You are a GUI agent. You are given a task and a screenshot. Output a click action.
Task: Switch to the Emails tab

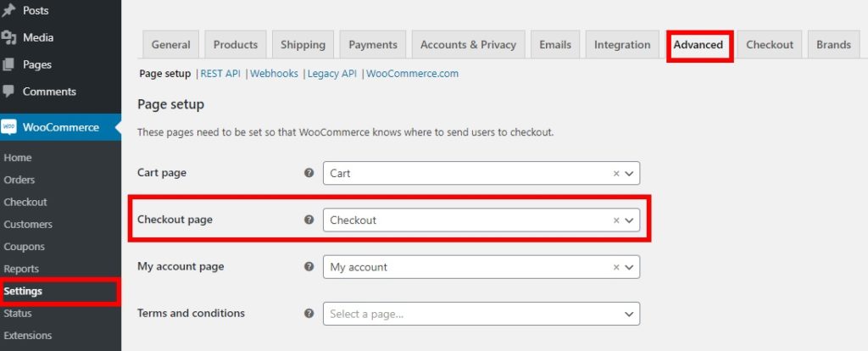pos(555,45)
